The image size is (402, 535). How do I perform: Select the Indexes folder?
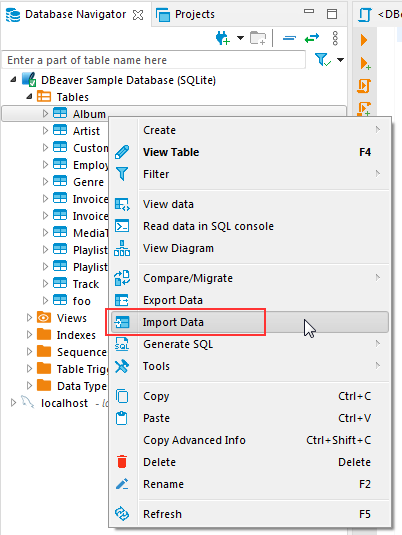(76, 335)
